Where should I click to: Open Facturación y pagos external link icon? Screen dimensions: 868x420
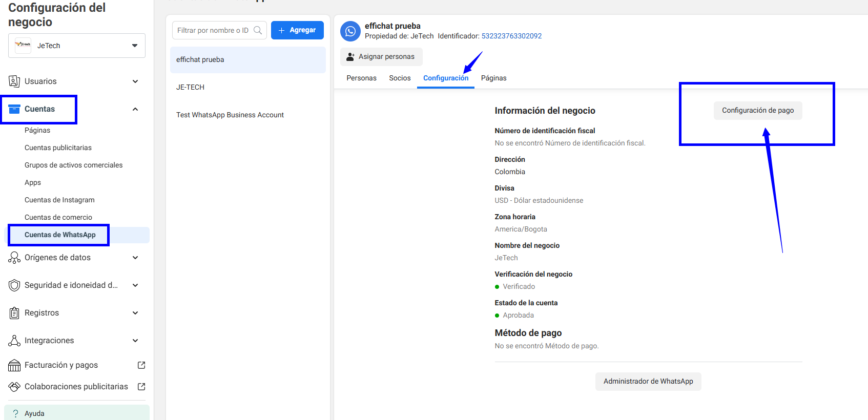click(x=141, y=365)
